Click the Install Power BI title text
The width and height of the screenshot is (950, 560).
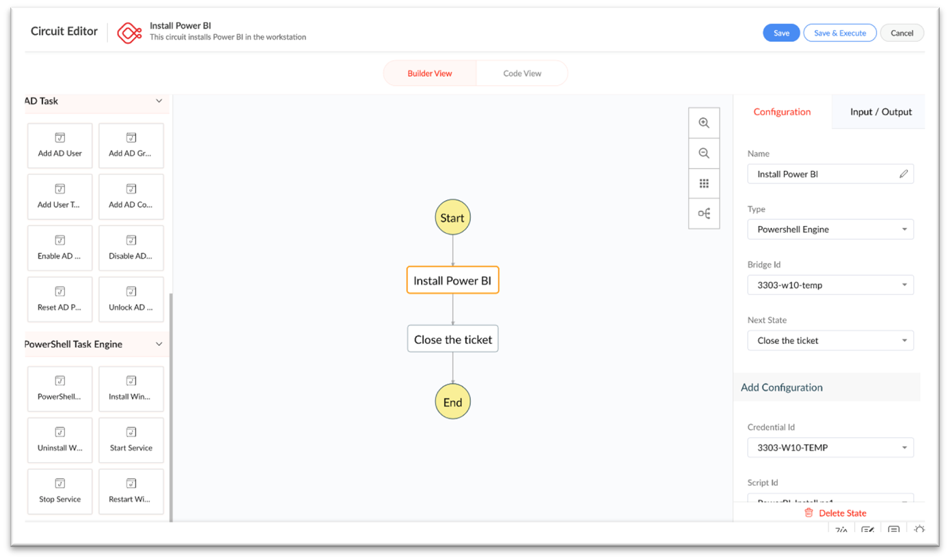[x=180, y=25]
